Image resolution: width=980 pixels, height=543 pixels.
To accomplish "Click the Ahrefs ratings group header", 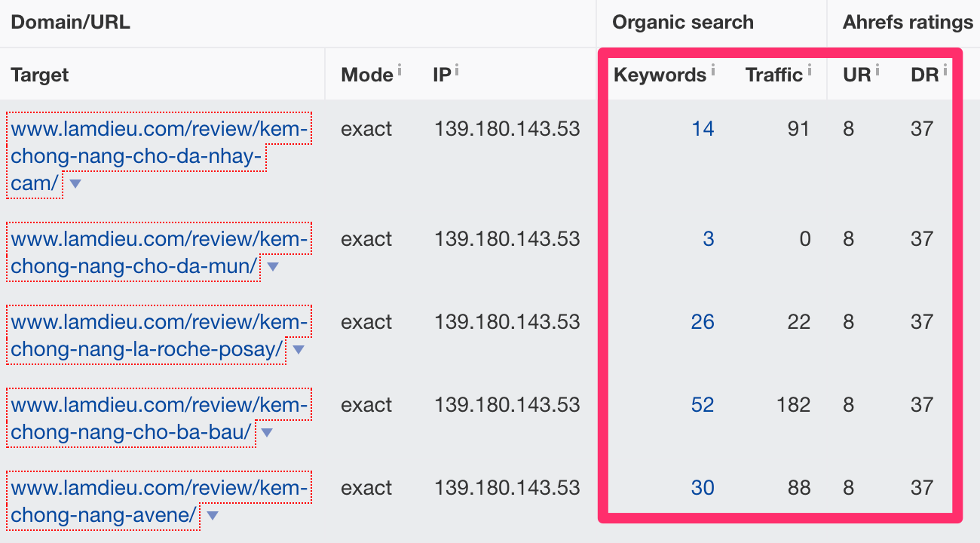I will tap(908, 23).
